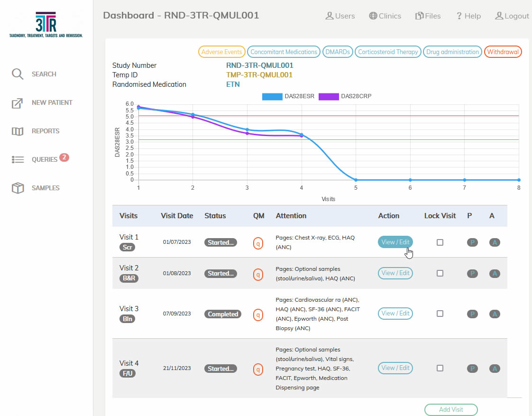Click the B&R tag under Visit 2
The height and width of the screenshot is (416, 532).
point(129,278)
